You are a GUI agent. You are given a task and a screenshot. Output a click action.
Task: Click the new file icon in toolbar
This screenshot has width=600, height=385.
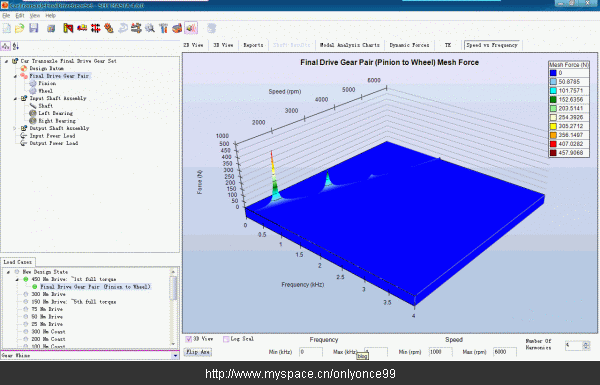coord(7,28)
